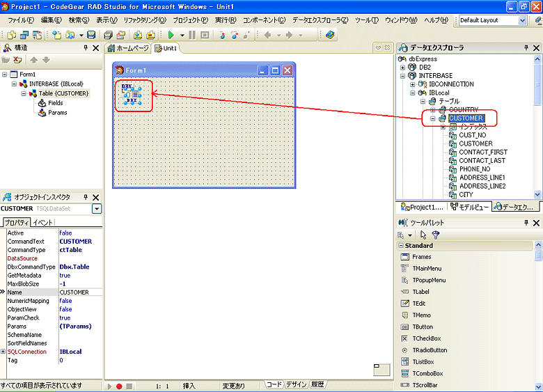Click the back navigation arrow in toolbar
This screenshot has width=543, height=392.
267,35
